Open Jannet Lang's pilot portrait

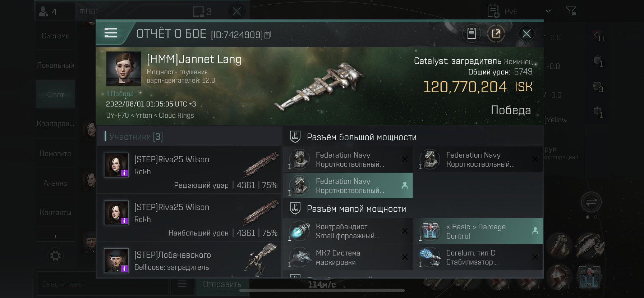124,69
